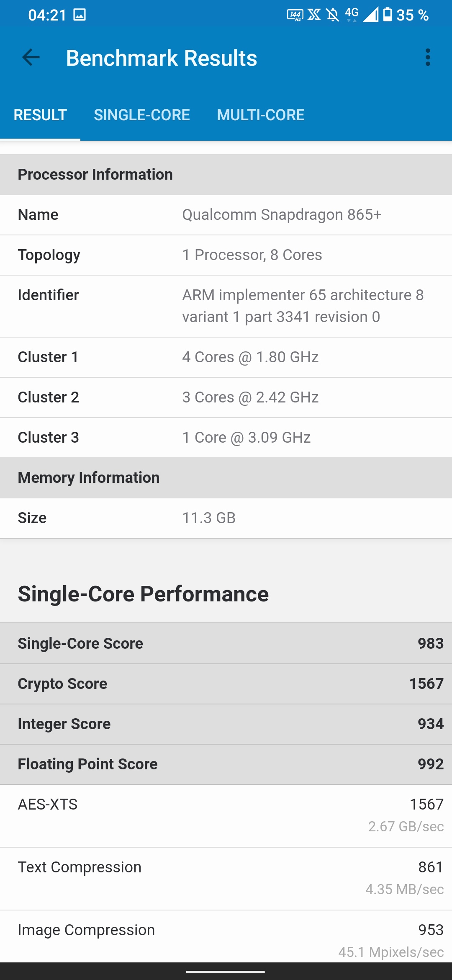Tap the AES-XTS benchmark result
This screenshot has width=452, height=980.
(226, 815)
